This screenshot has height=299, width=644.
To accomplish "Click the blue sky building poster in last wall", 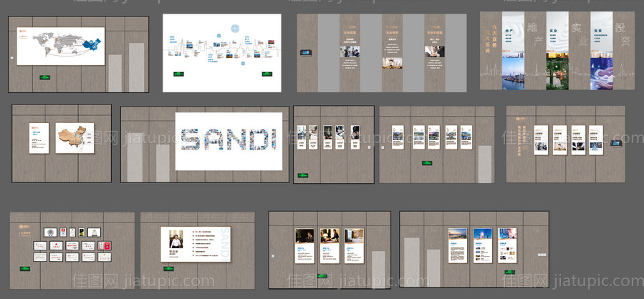I will (x=482, y=245).
